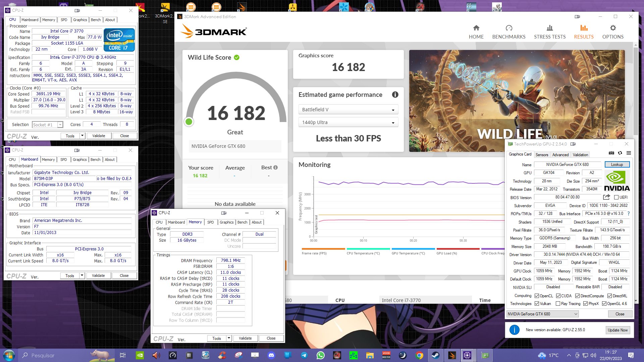Open Google Chrome from the taskbar
The image size is (644, 362).
pos(419,355)
